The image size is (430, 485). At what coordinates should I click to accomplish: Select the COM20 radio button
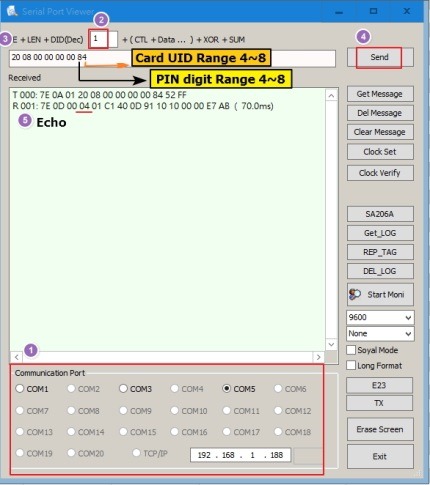click(71, 453)
